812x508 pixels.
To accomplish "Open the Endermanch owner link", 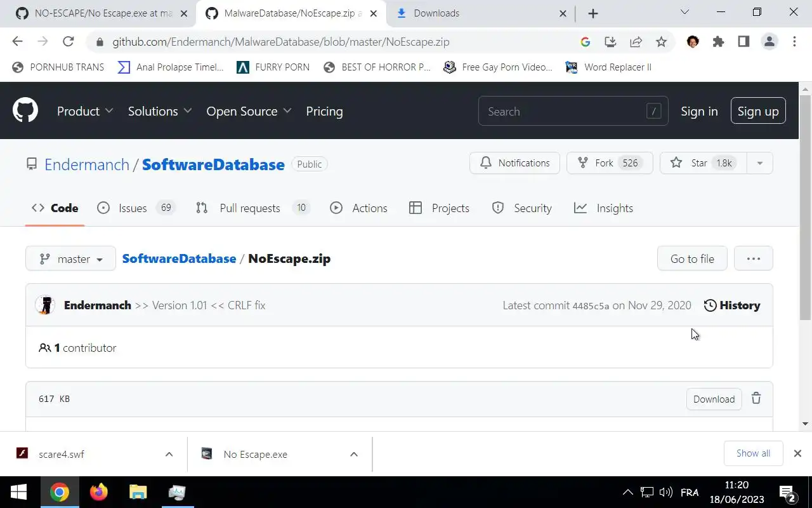I will (87, 164).
